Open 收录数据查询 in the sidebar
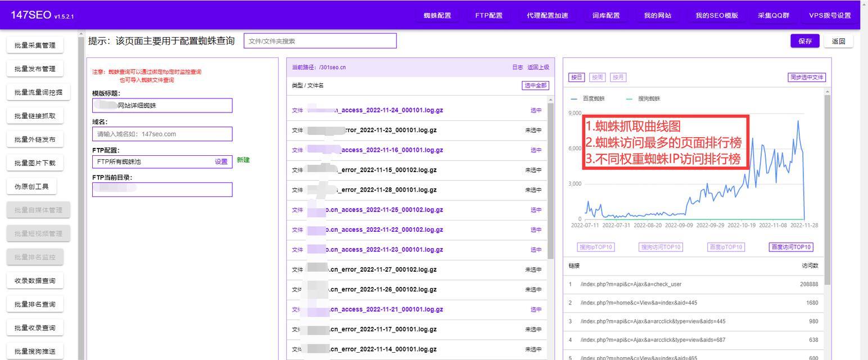This screenshot has height=360, width=868. click(35, 281)
